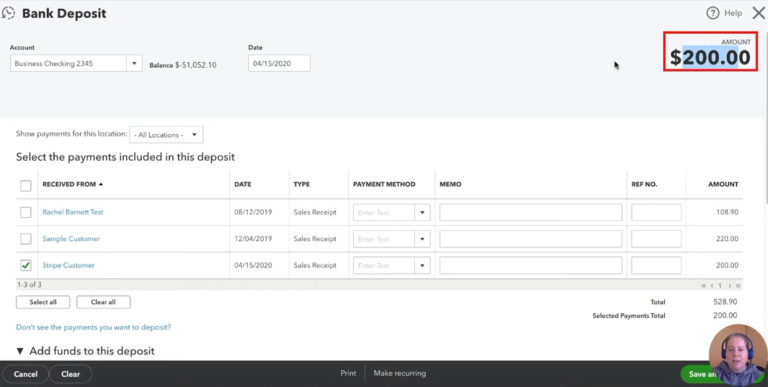This screenshot has width=768, height=387.
Task: Open the Don't see the payments link
Action: (94, 327)
